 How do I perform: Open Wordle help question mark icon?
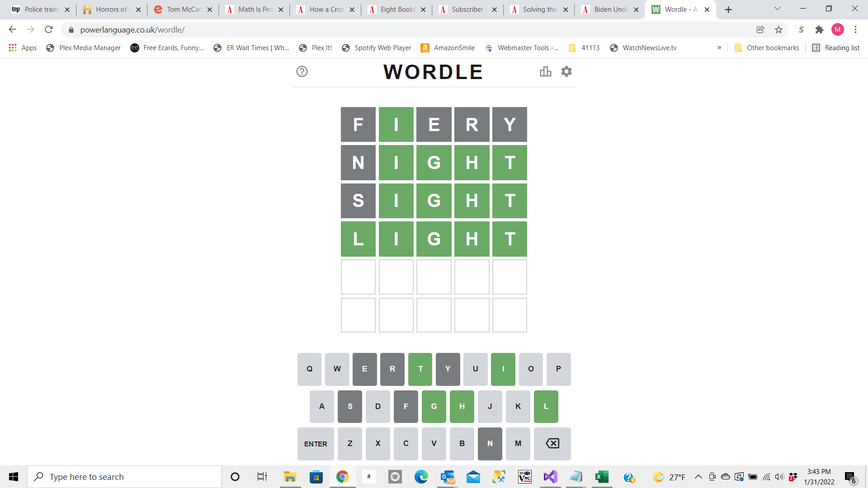click(302, 71)
